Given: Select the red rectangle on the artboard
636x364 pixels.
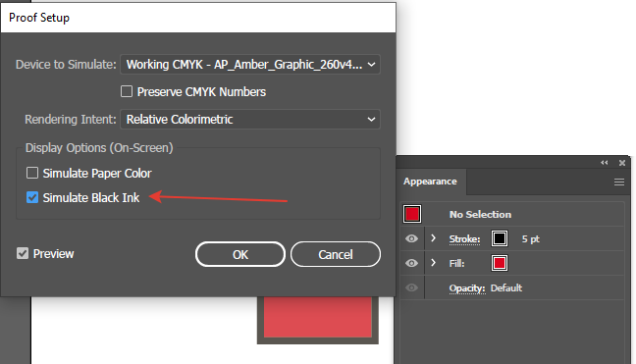Looking at the screenshot, I should (x=318, y=317).
